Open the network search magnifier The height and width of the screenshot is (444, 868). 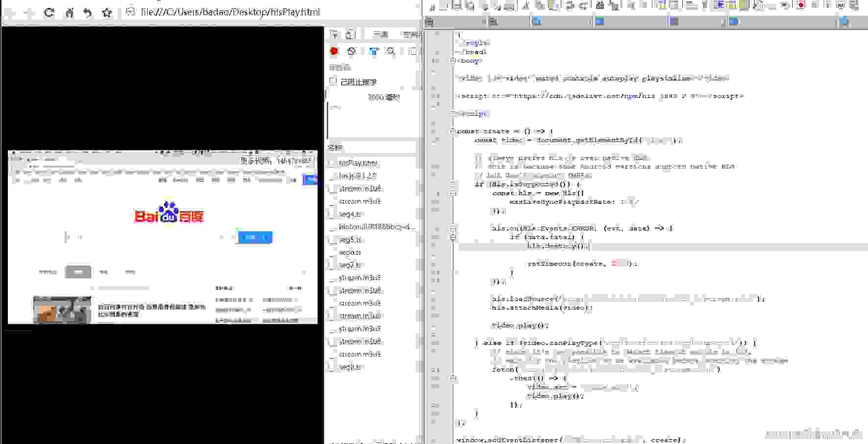coord(391,51)
